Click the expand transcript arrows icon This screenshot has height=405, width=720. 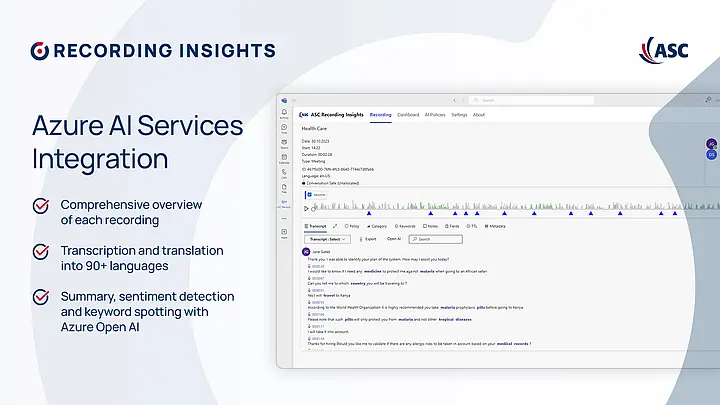click(x=334, y=226)
